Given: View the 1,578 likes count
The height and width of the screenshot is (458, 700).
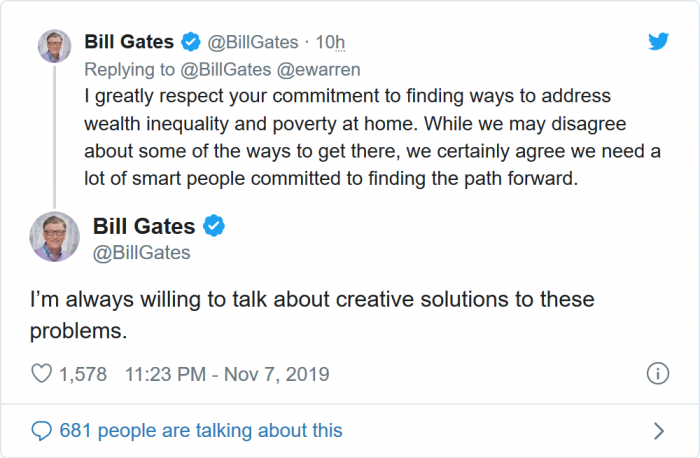Looking at the screenshot, I should (83, 375).
